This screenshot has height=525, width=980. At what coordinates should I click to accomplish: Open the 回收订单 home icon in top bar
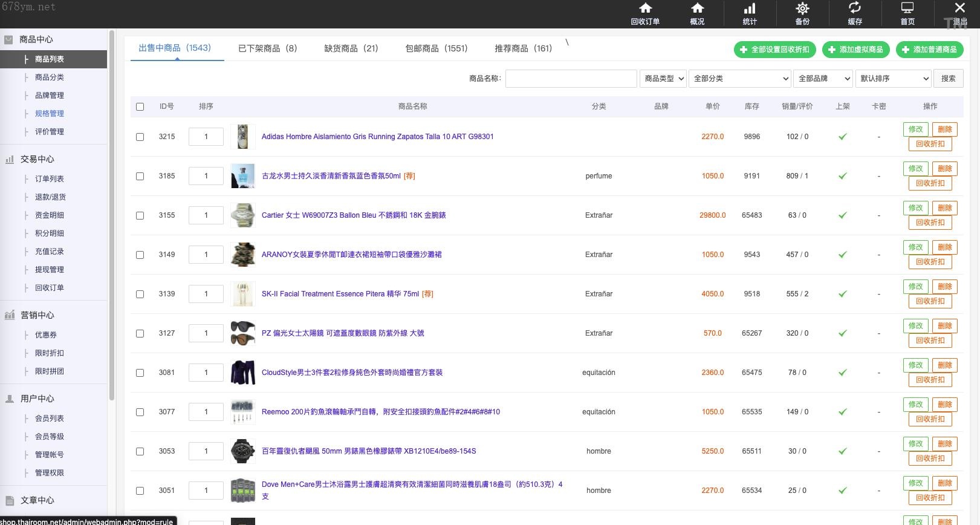(x=645, y=8)
